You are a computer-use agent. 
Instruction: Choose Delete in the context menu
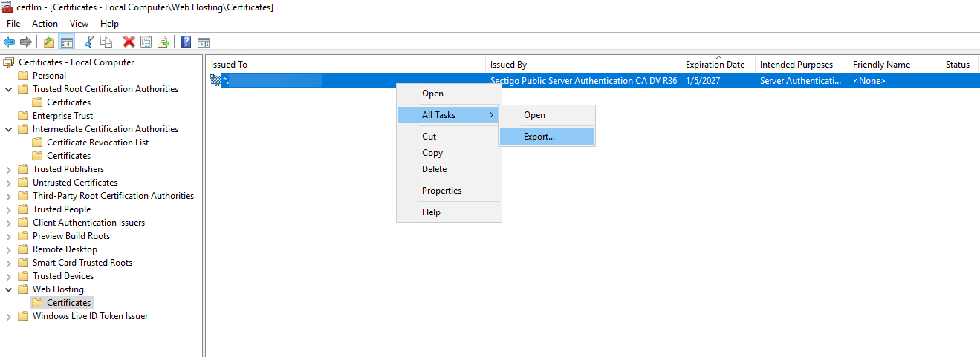(449, 169)
